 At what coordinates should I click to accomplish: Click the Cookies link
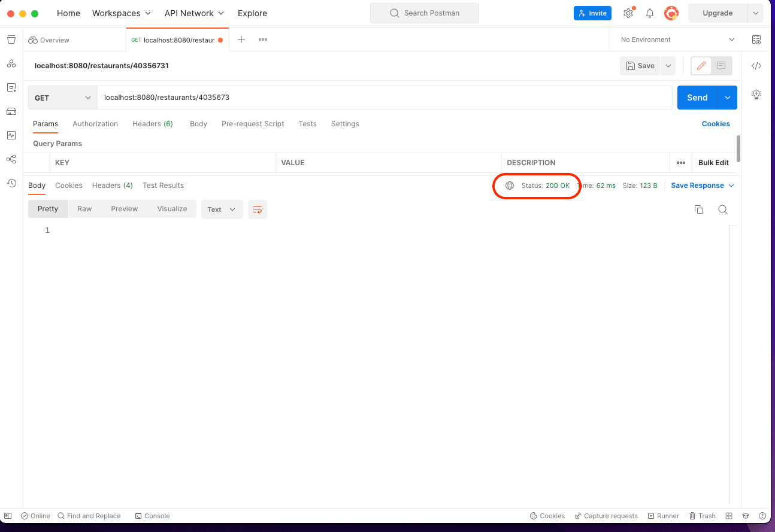tap(716, 124)
